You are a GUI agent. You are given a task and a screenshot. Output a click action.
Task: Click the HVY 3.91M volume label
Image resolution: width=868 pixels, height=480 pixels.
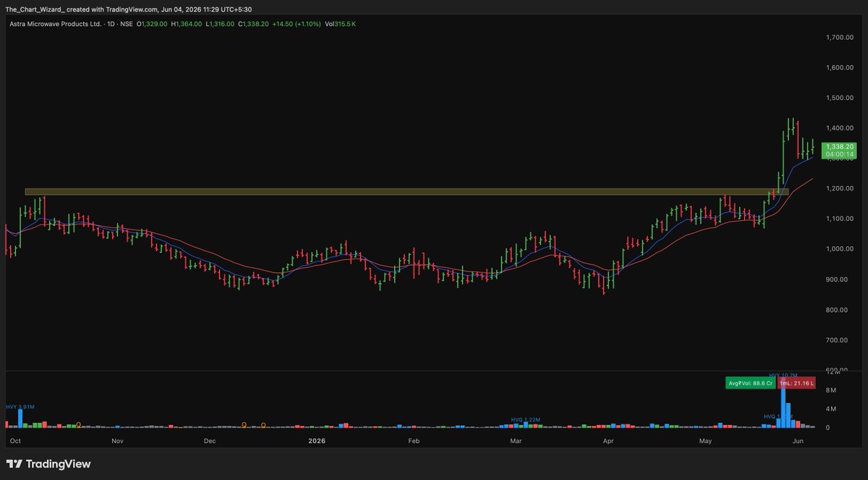[x=19, y=406]
